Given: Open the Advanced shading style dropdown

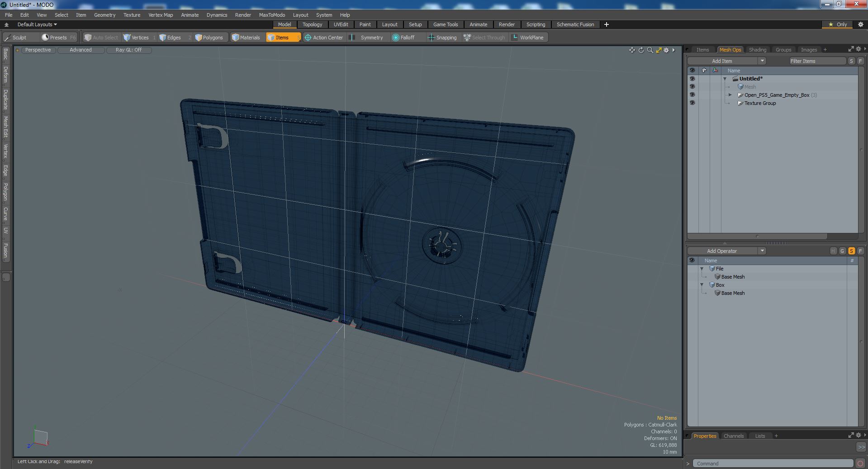Looking at the screenshot, I should (x=81, y=50).
